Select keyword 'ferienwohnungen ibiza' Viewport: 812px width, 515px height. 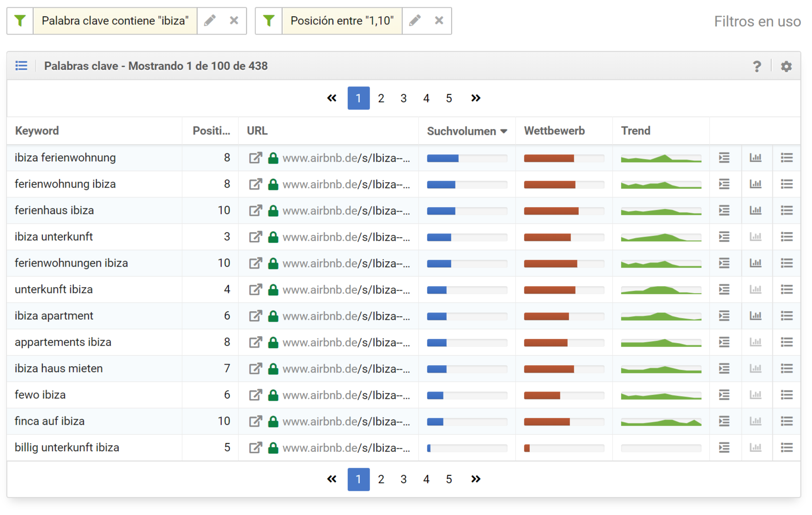[x=71, y=263]
